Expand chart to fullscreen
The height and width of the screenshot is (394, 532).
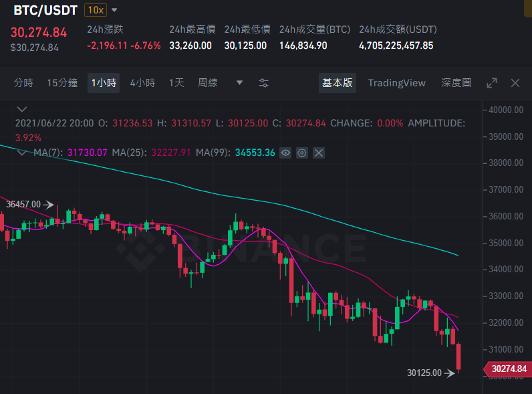click(492, 83)
